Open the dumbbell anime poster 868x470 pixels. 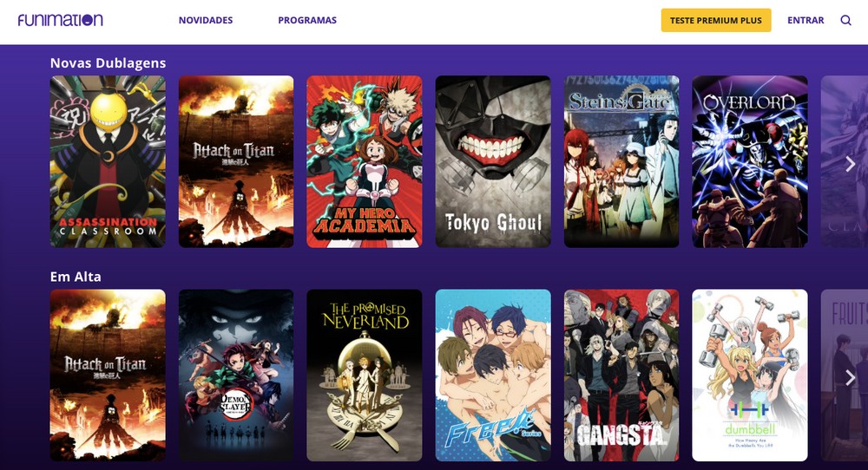(x=750, y=375)
